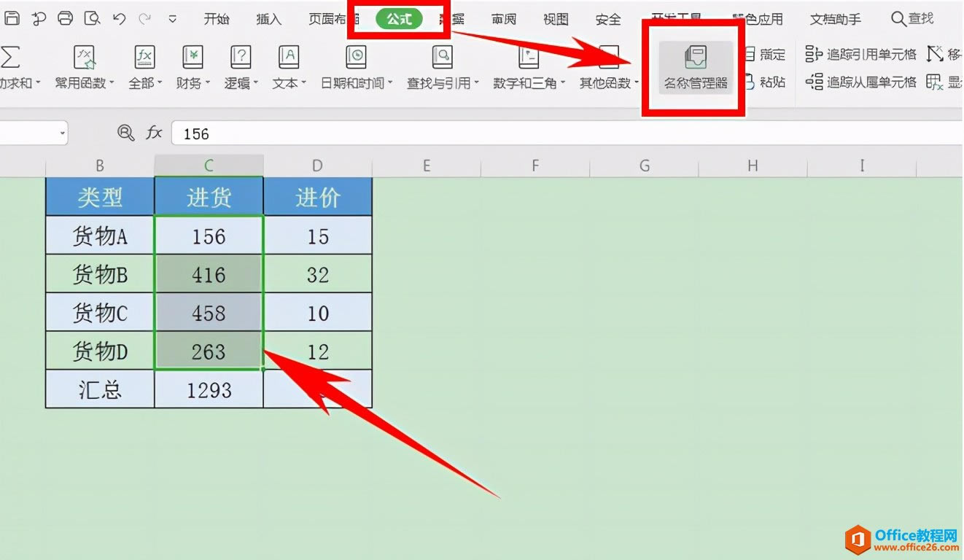The height and width of the screenshot is (560, 964).
Task: Select the 进价 header cell
Action: click(317, 196)
